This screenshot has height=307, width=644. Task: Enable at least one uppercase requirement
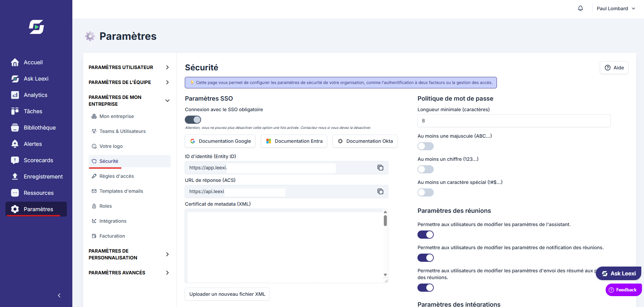point(426,146)
